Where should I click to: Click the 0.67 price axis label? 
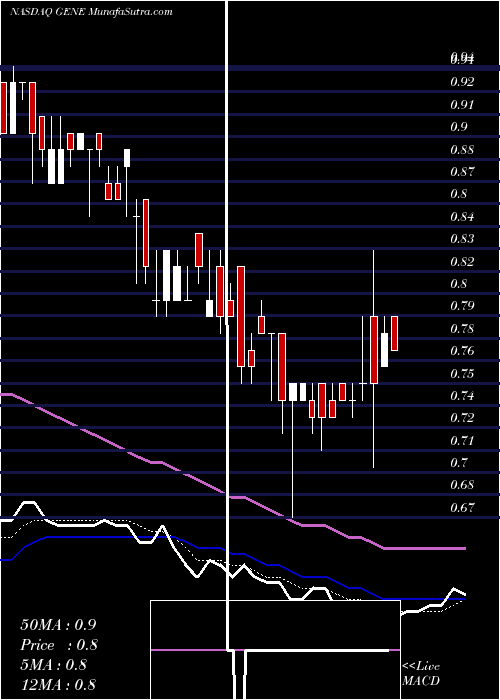(462, 508)
